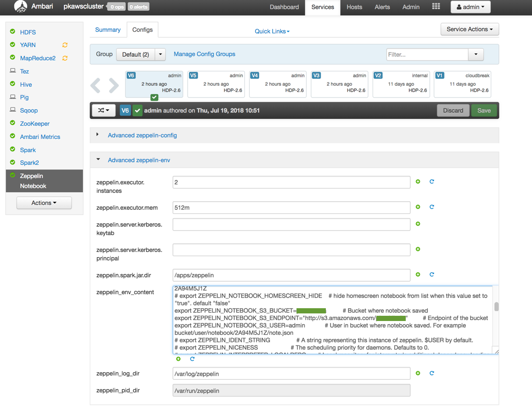Save the current configuration changes
Viewport: 532px width, 410px height.
pyautogui.click(x=484, y=110)
